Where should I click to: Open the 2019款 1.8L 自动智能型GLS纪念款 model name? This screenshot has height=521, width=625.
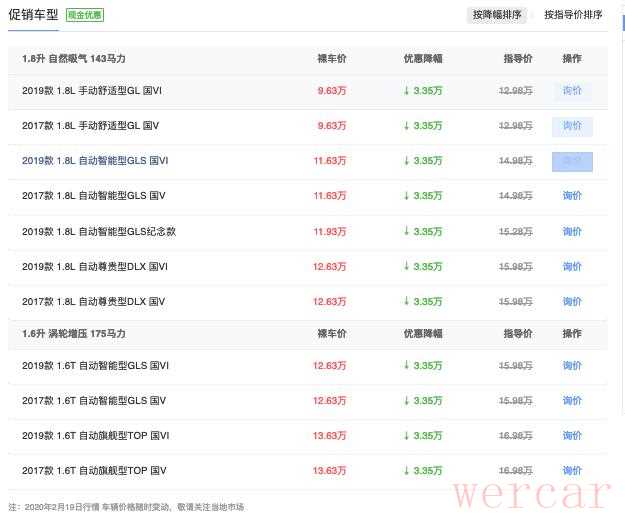click(99, 231)
